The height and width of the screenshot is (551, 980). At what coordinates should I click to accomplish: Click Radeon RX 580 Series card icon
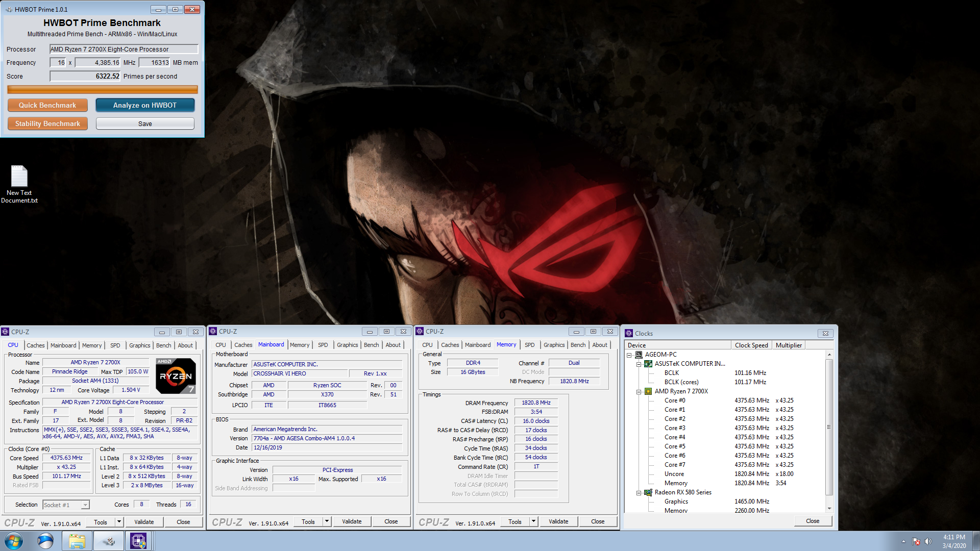pyautogui.click(x=648, y=492)
